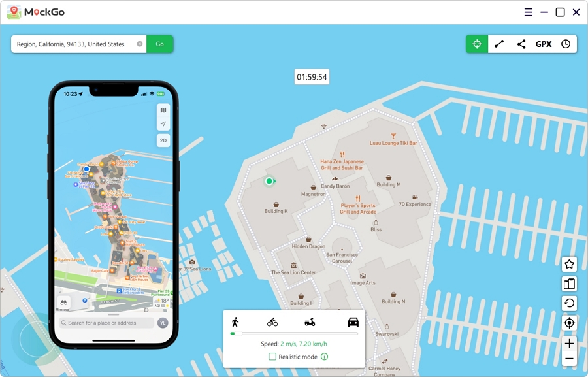Click the speed slider handle
The height and width of the screenshot is (377, 588).
(238, 333)
